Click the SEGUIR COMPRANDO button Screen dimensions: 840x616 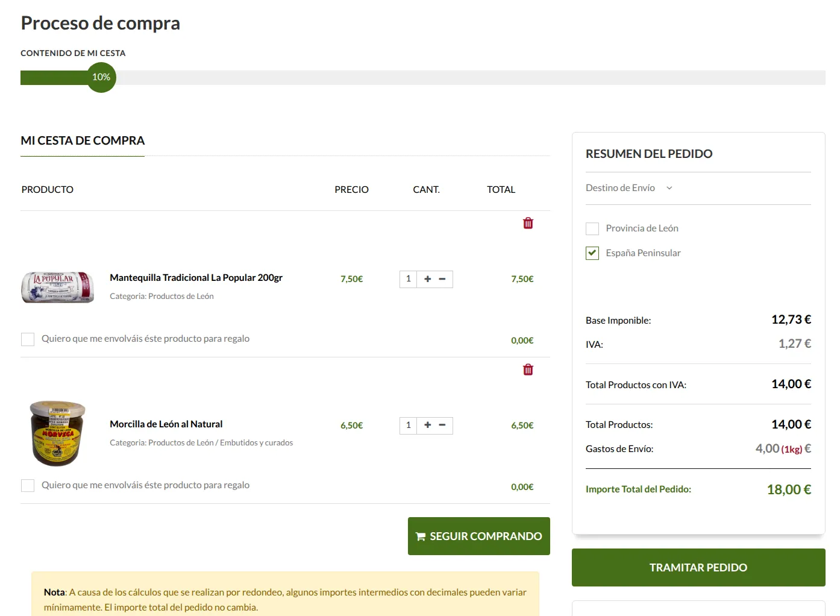click(x=479, y=536)
